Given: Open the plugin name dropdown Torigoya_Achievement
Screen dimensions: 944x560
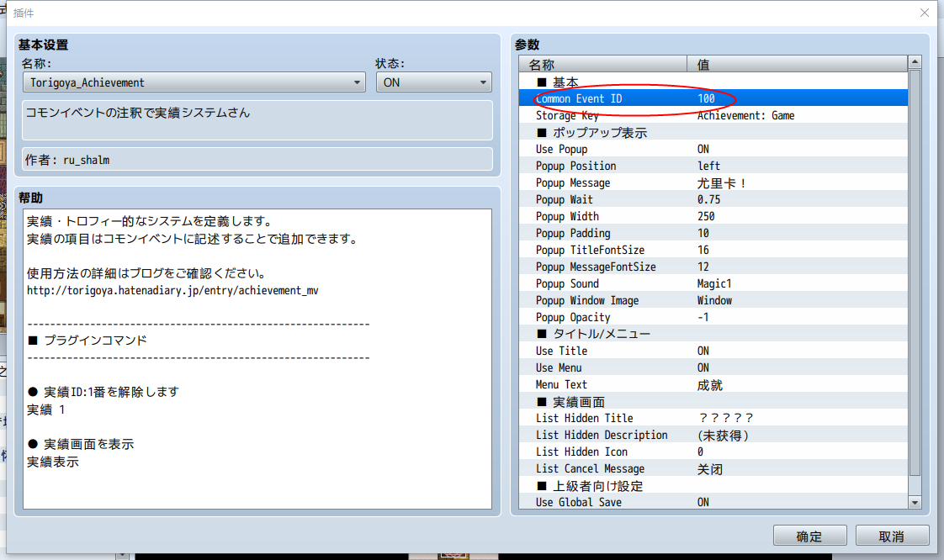Looking at the screenshot, I should coord(194,82).
